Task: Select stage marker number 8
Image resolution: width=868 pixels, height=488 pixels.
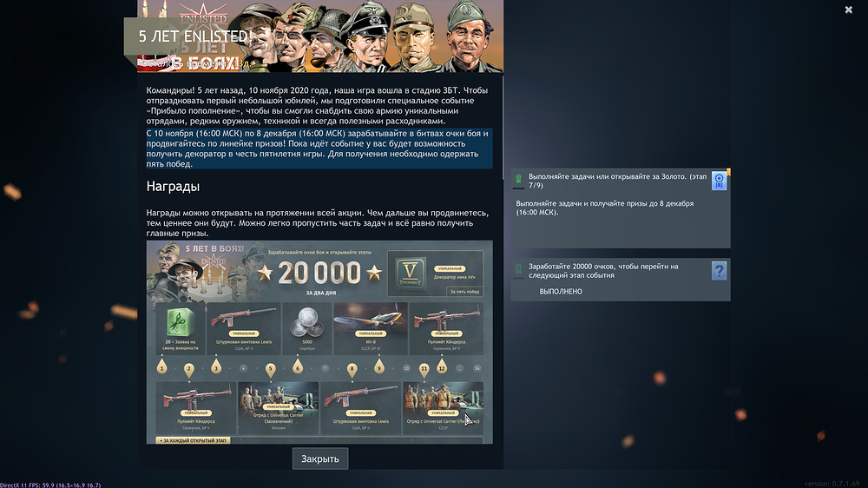Action: 352,369
